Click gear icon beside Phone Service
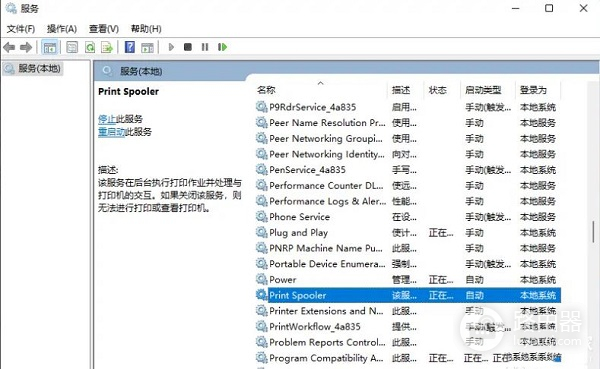 pos(261,217)
